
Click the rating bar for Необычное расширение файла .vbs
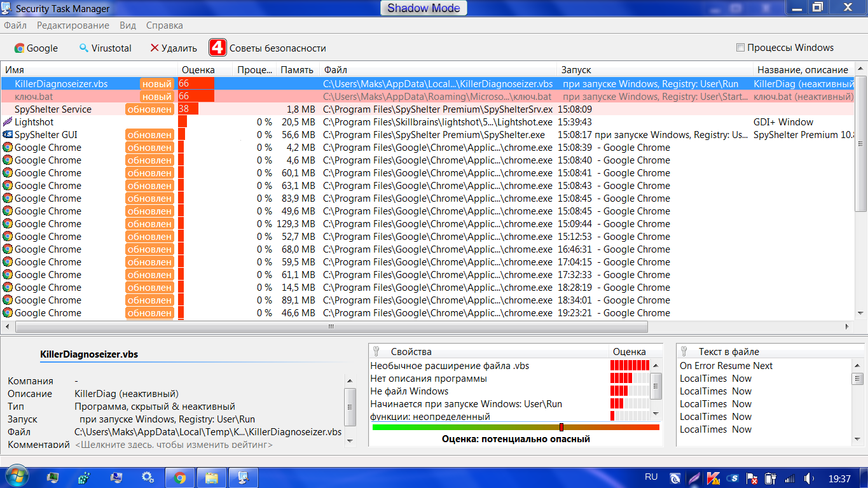click(x=630, y=366)
